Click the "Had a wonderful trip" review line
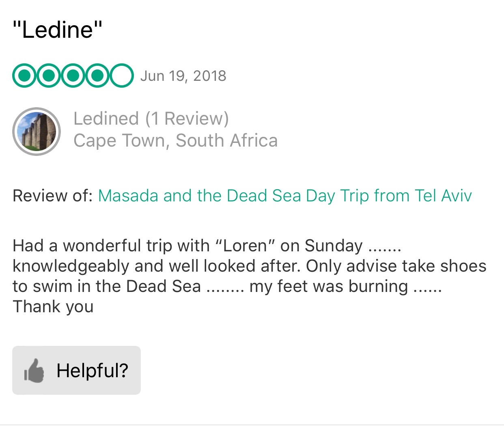This screenshot has height=430, width=504. (x=111, y=246)
